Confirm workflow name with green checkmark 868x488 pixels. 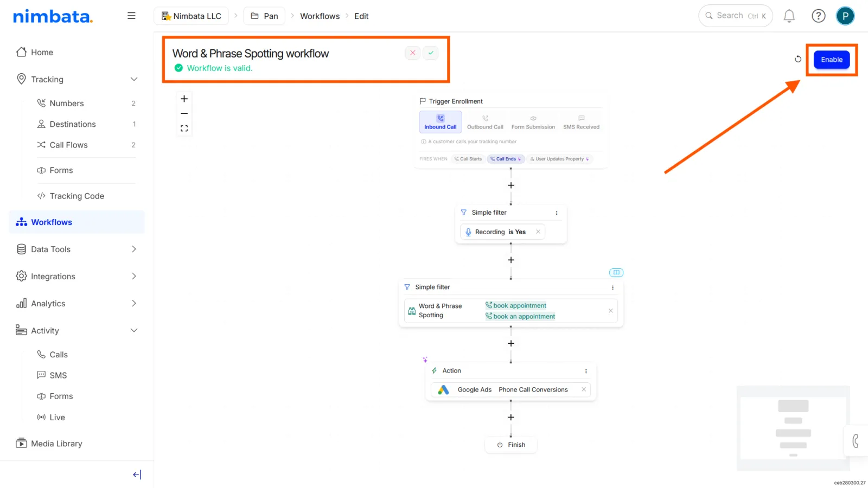tap(431, 53)
